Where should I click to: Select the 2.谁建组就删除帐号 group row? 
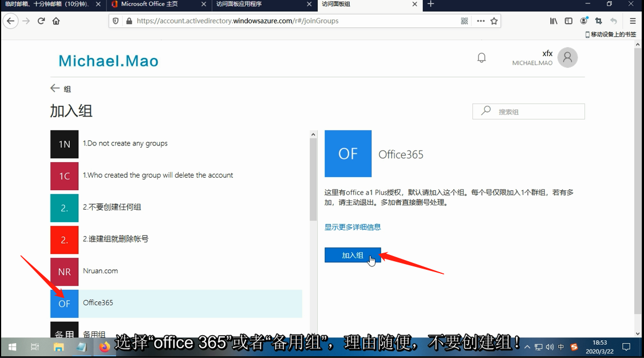point(176,239)
